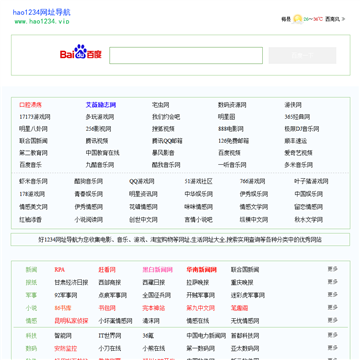Open the 第二教育网 link

pyautogui.click(x=33, y=153)
